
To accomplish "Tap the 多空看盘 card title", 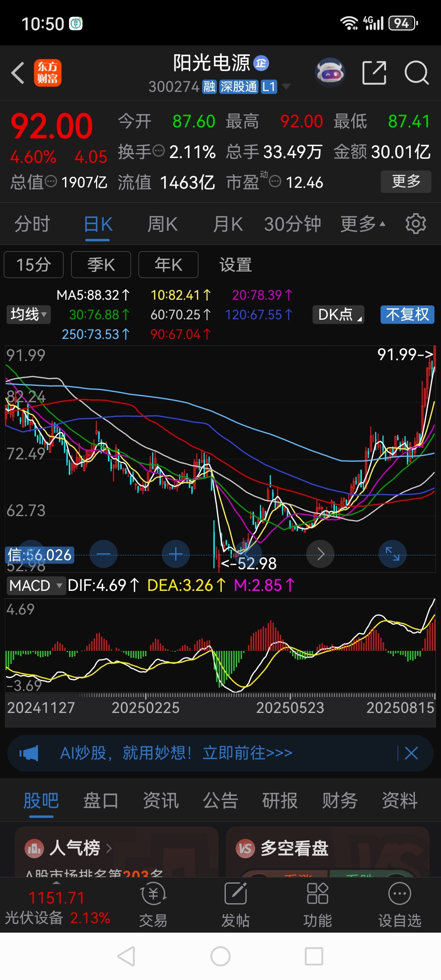I will [294, 849].
